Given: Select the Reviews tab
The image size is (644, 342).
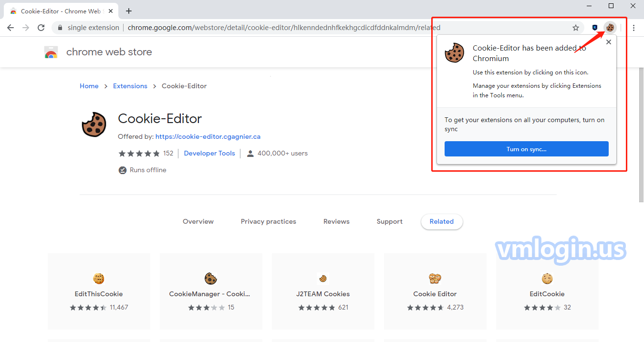Looking at the screenshot, I should [336, 221].
